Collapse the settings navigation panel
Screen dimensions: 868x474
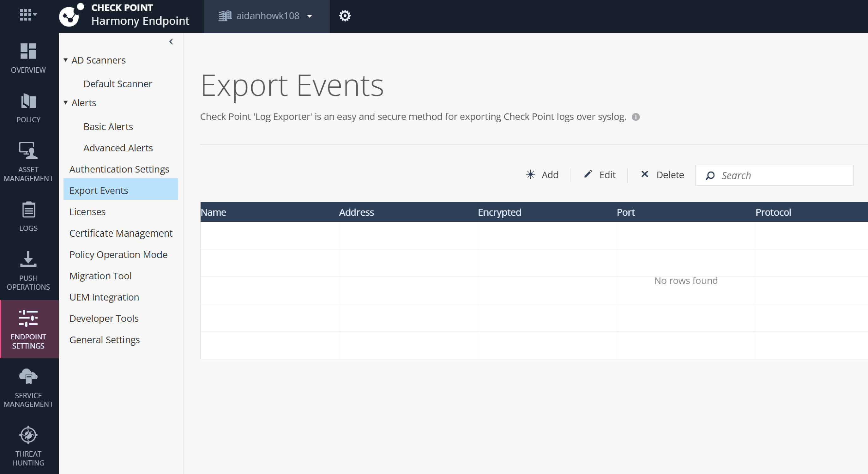pyautogui.click(x=171, y=41)
